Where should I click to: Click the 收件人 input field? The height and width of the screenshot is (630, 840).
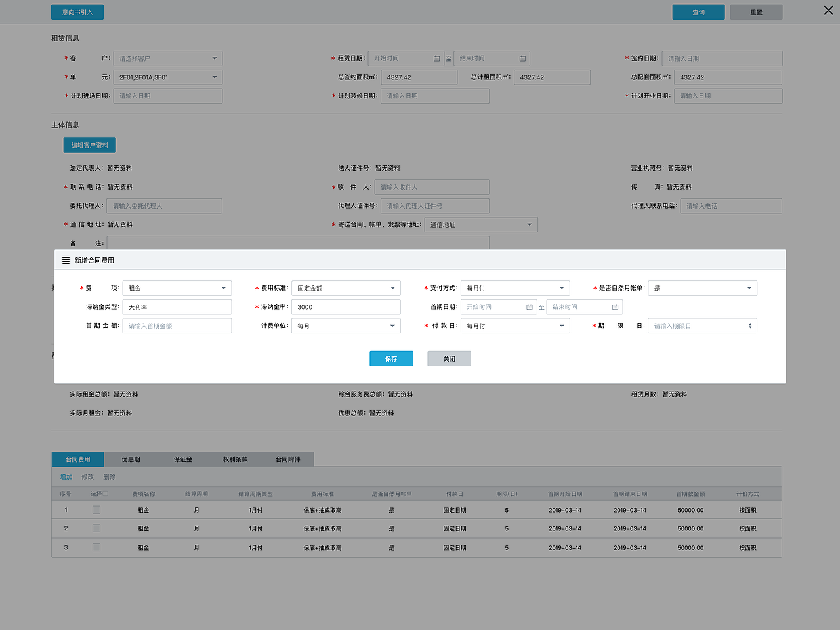432,187
